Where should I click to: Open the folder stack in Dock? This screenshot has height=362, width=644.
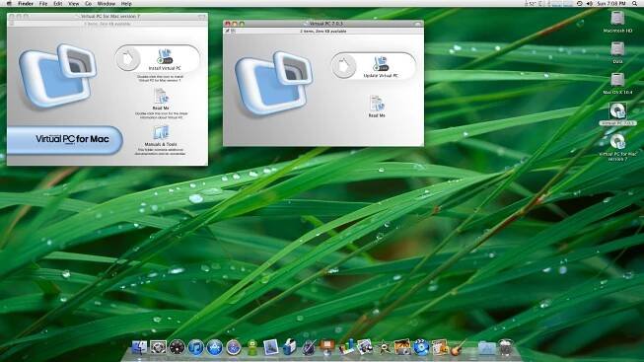click(x=486, y=347)
